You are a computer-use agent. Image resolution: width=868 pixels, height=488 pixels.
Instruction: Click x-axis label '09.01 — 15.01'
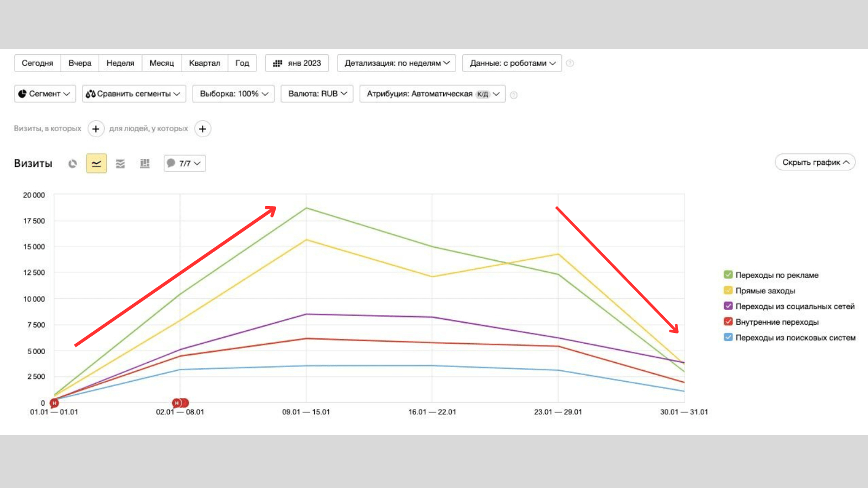[306, 412]
